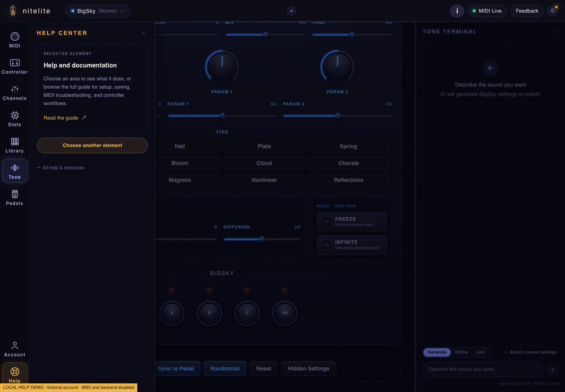
Task: Open Hidden Settings
Action: coord(308,368)
